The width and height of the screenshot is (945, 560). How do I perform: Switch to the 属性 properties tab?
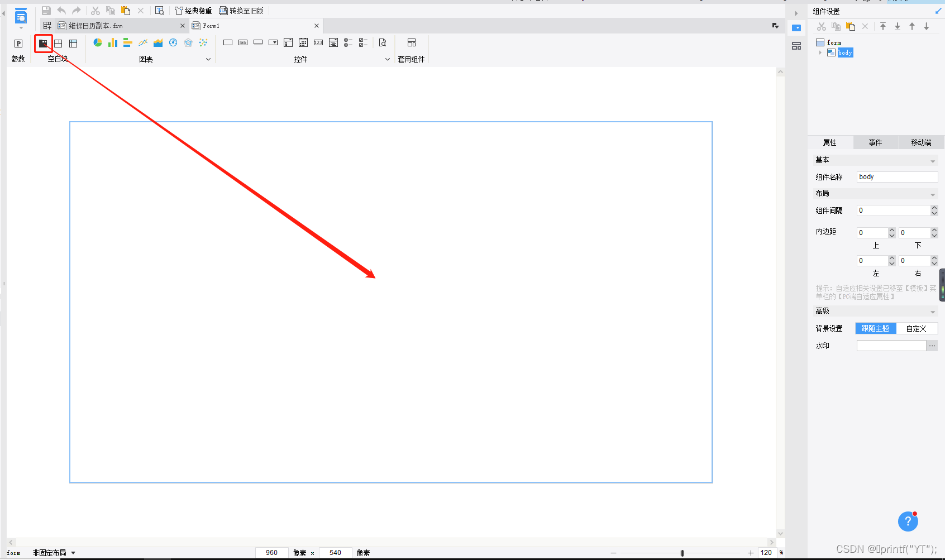tap(830, 142)
